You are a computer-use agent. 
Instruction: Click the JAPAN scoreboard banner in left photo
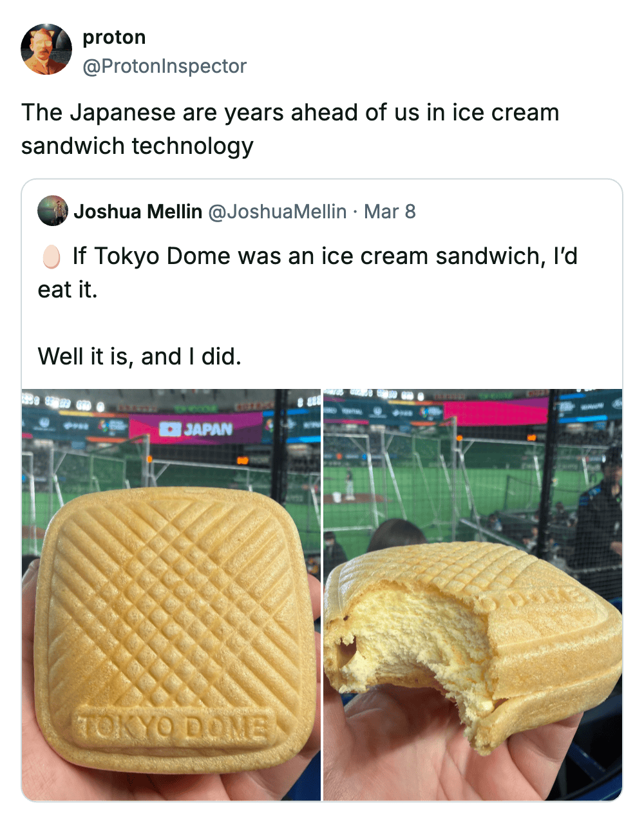coord(196,429)
